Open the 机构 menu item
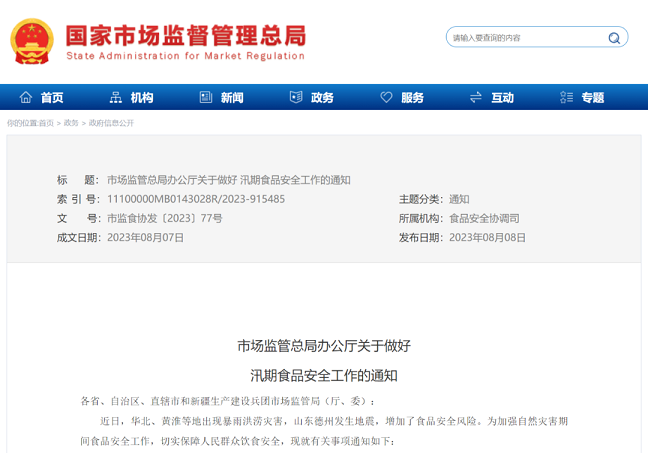Viewport: 648px width, 453px height. [x=142, y=98]
